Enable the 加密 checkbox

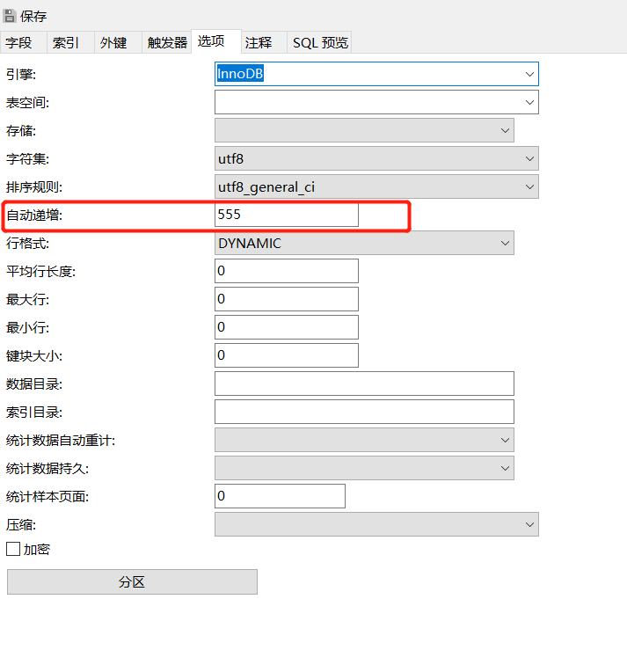click(13, 549)
